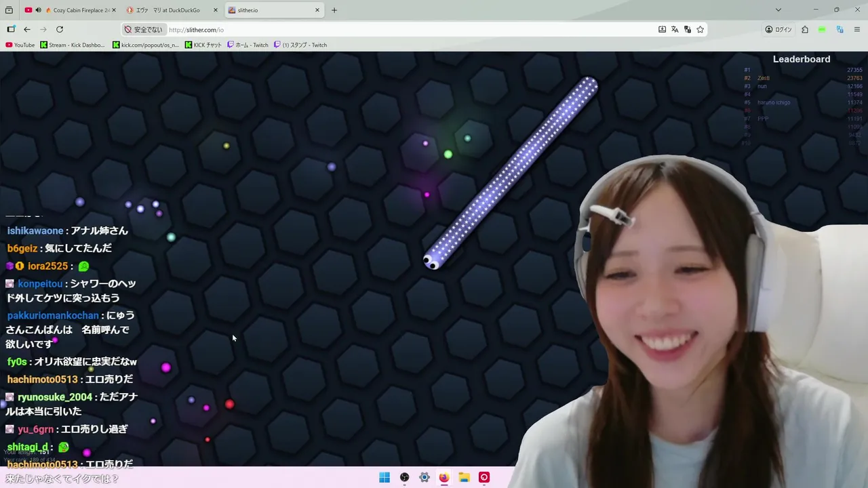Image resolution: width=868 pixels, height=488 pixels.
Task: Click chat username pakkuriomankochan
Action: click(x=53, y=315)
